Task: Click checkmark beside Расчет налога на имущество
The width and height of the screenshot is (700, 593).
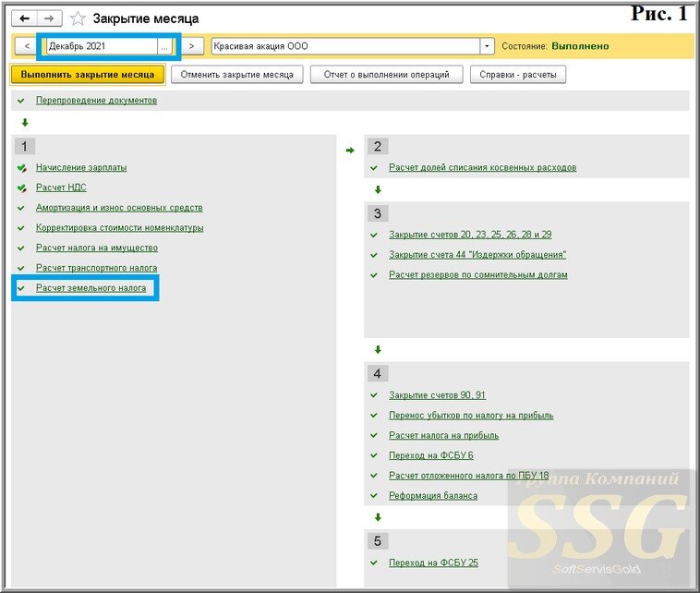Action: pos(20,248)
